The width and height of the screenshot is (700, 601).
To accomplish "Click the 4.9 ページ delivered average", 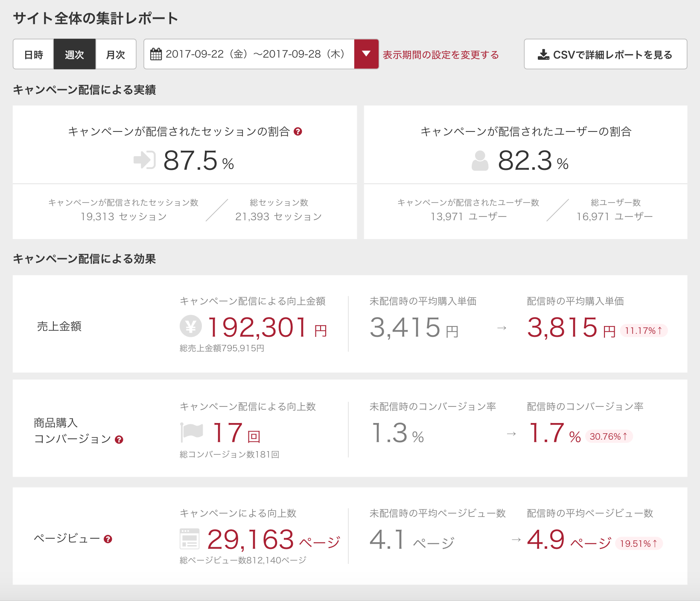I will [x=569, y=540].
